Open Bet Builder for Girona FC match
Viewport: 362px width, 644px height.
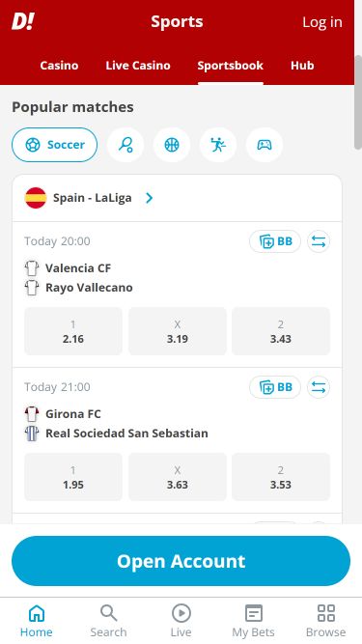(275, 387)
